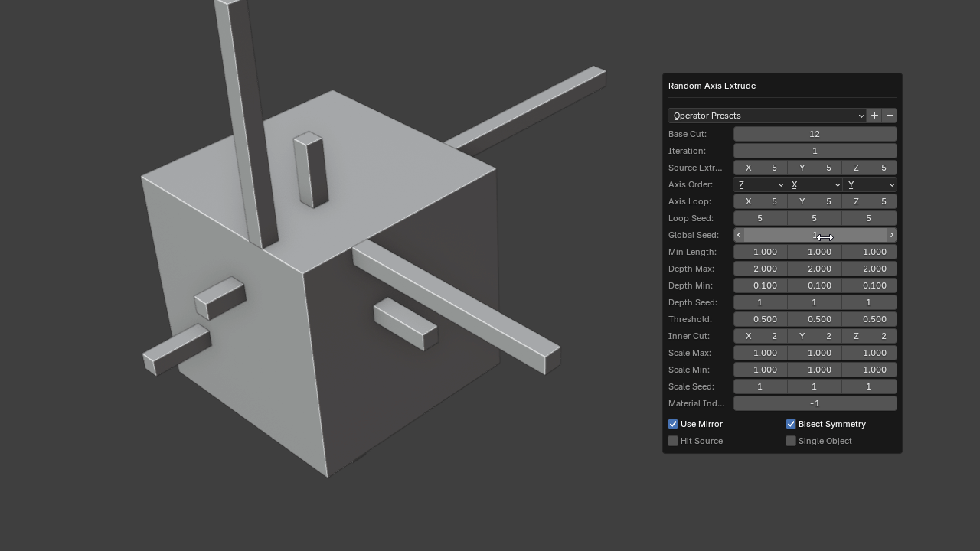Click the add preset plus icon
Viewport: 980px width, 551px height.
pyautogui.click(x=874, y=116)
